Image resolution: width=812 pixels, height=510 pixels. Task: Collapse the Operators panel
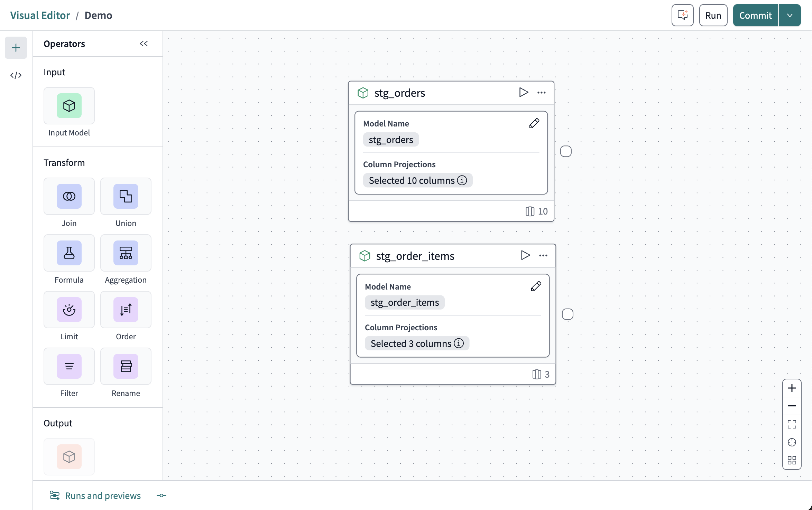[x=144, y=44]
